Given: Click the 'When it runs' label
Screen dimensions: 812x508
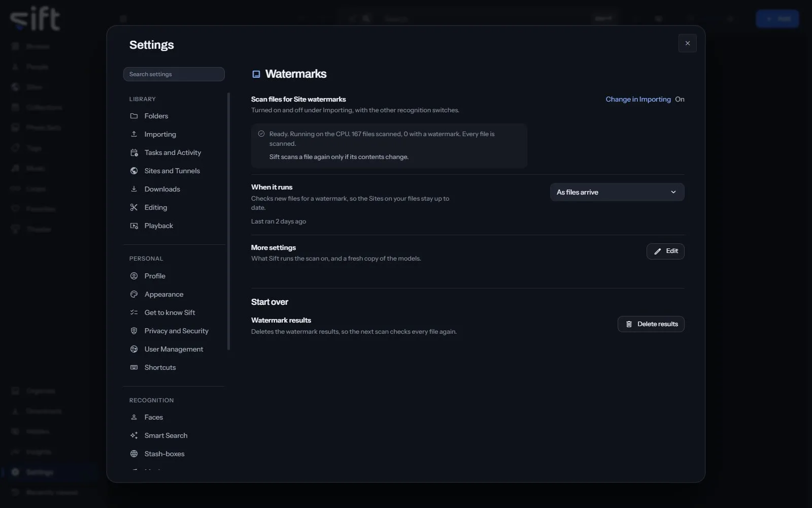Looking at the screenshot, I should coord(272,187).
